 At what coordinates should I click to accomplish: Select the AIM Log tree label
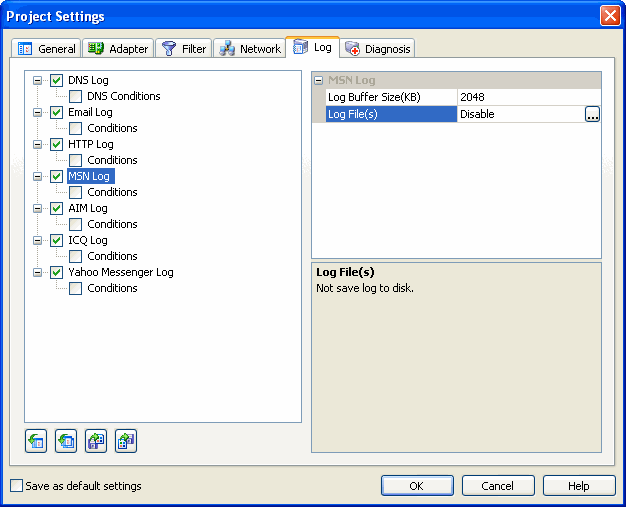pyautogui.click(x=88, y=208)
